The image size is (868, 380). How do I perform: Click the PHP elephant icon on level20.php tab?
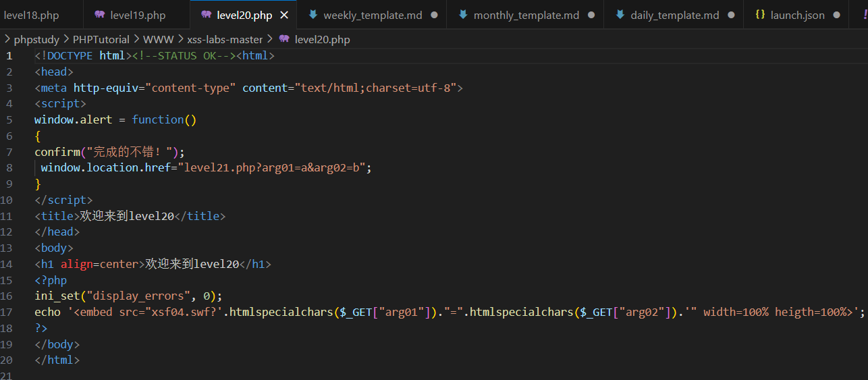[207, 15]
